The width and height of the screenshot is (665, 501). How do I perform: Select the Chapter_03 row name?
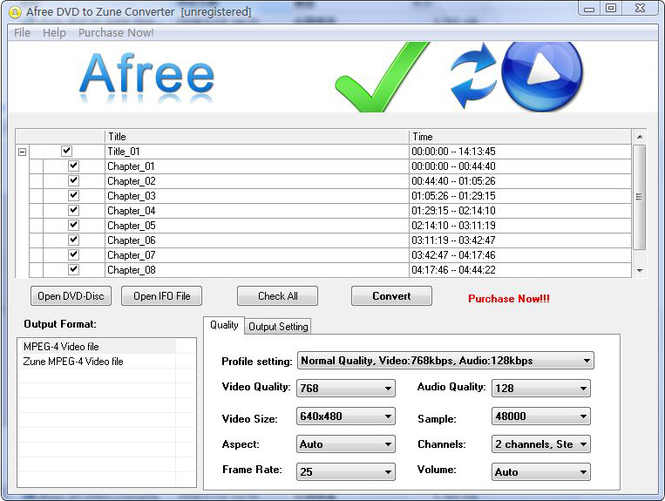[x=131, y=196]
